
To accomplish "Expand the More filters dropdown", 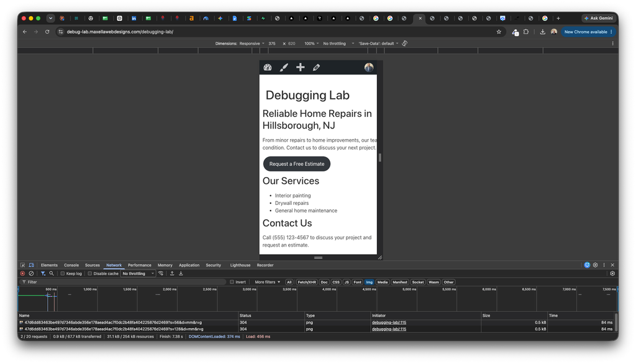I will pos(267,282).
